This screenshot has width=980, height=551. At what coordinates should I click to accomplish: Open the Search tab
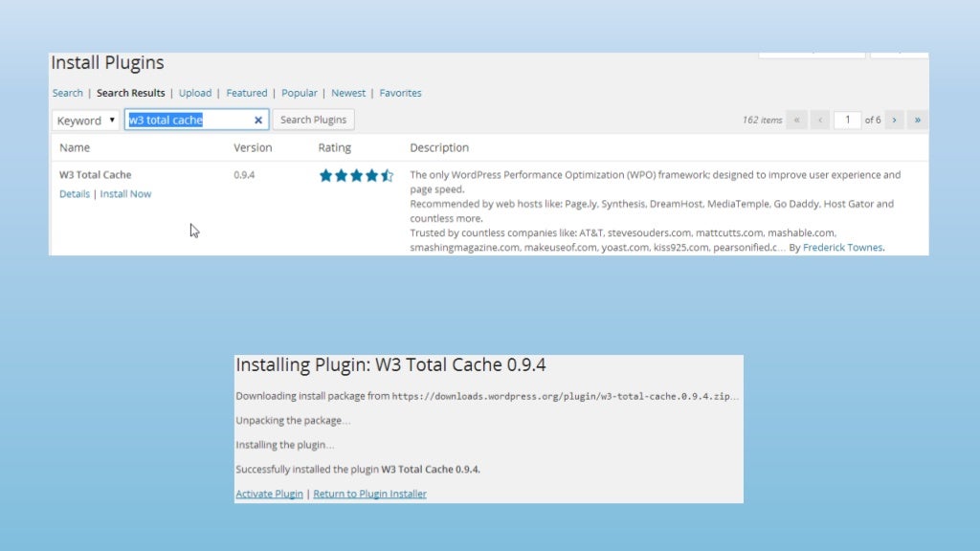[68, 93]
